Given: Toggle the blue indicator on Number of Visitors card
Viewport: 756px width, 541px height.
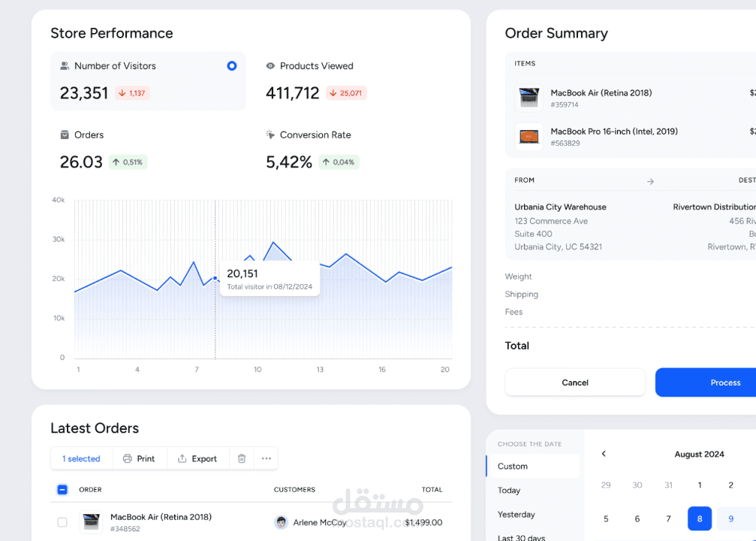Looking at the screenshot, I should [232, 66].
